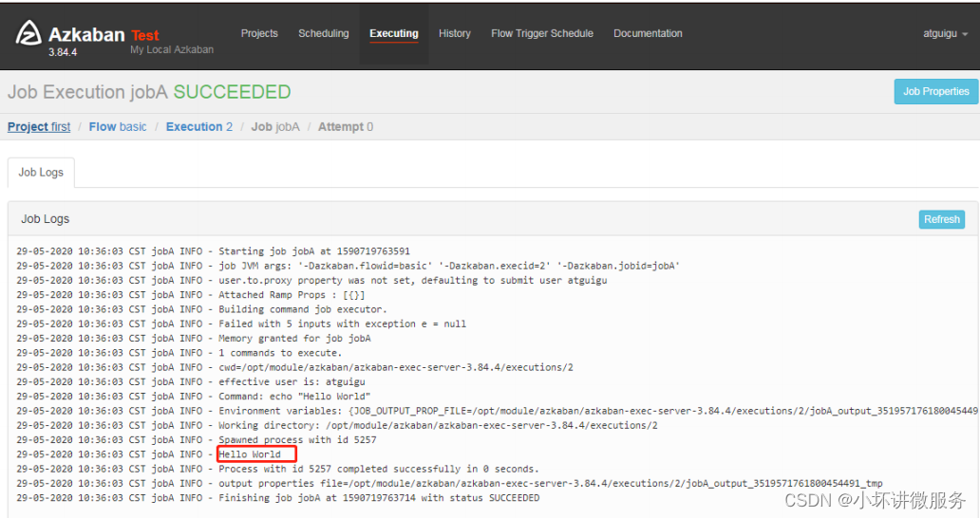Open the Documentation link in navbar
The width and height of the screenshot is (980, 518).
pos(648,34)
